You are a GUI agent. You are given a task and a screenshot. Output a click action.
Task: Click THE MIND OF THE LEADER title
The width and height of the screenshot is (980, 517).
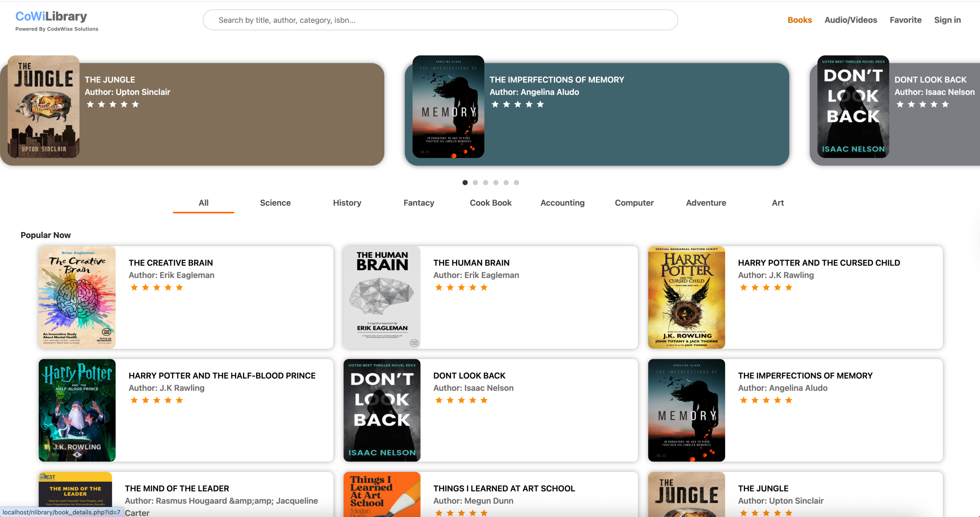pos(177,488)
